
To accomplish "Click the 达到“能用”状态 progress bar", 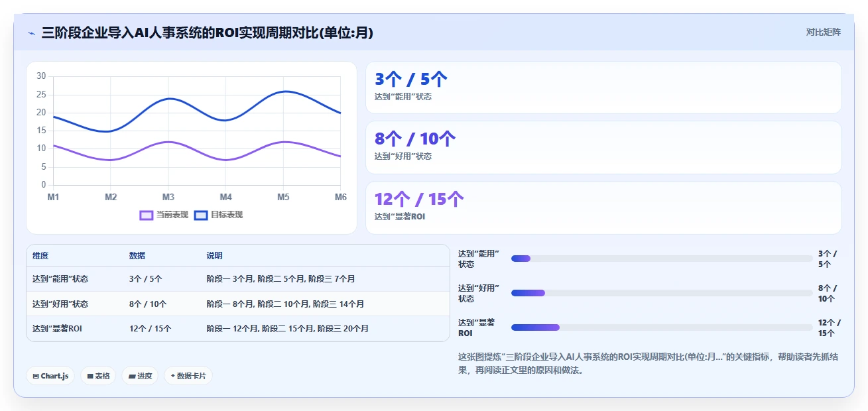I will click(x=662, y=258).
